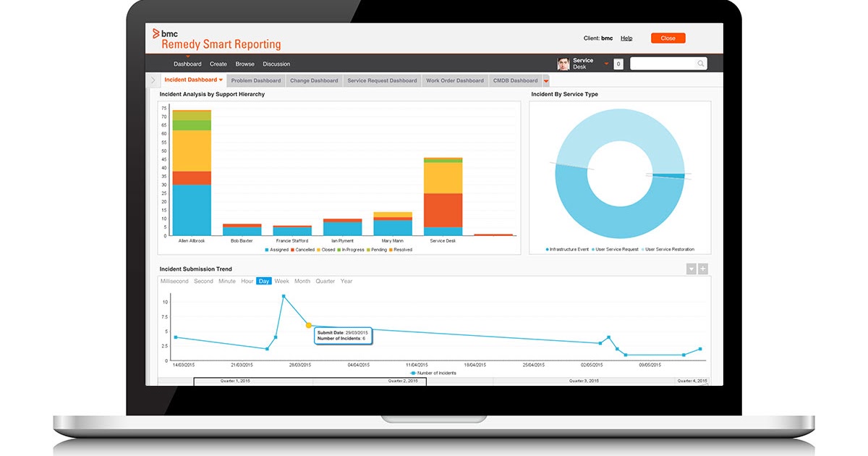Switch to the Problem Dashboard tab
Viewport: 868px width, 456px height.
[x=255, y=80]
